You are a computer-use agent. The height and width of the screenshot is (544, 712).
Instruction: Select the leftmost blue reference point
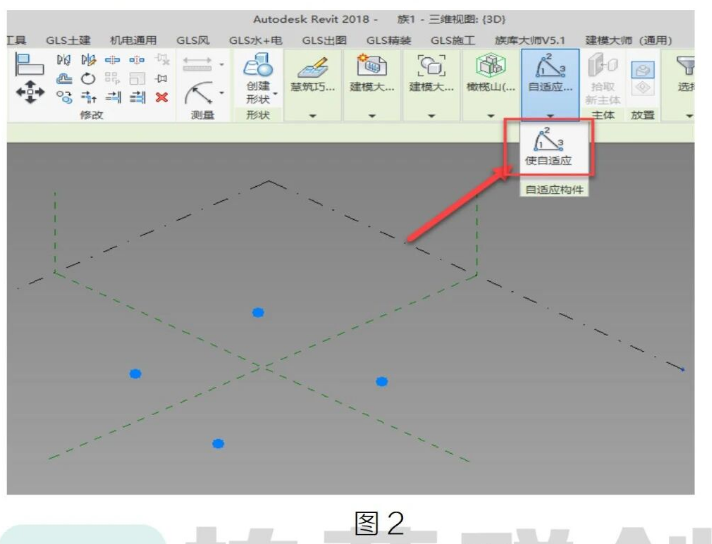135,374
